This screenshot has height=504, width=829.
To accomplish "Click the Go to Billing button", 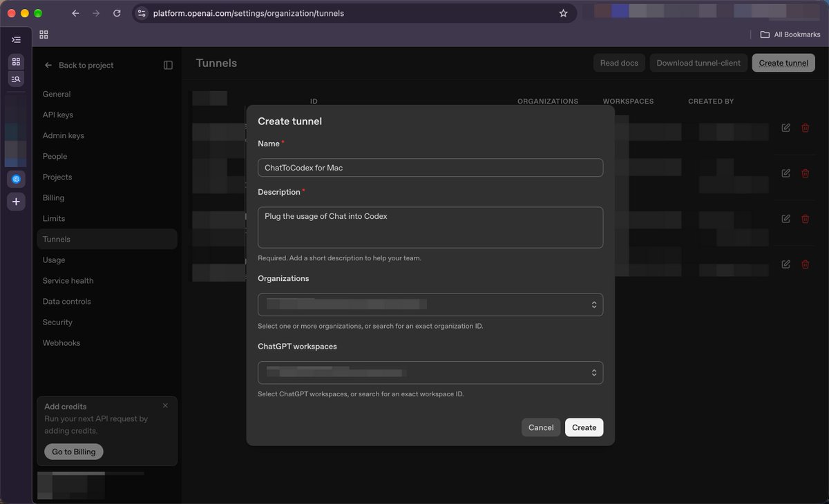I will tap(74, 452).
